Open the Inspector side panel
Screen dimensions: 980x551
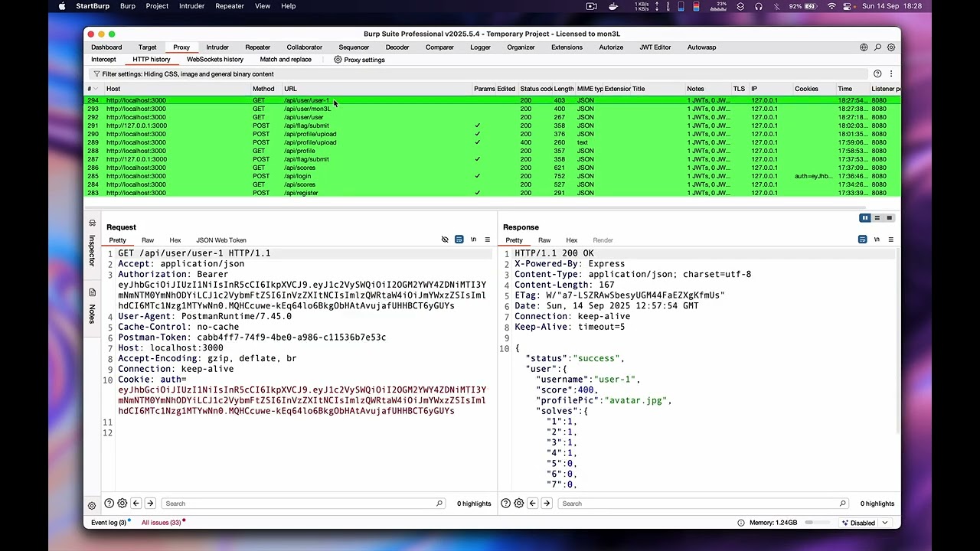92,245
